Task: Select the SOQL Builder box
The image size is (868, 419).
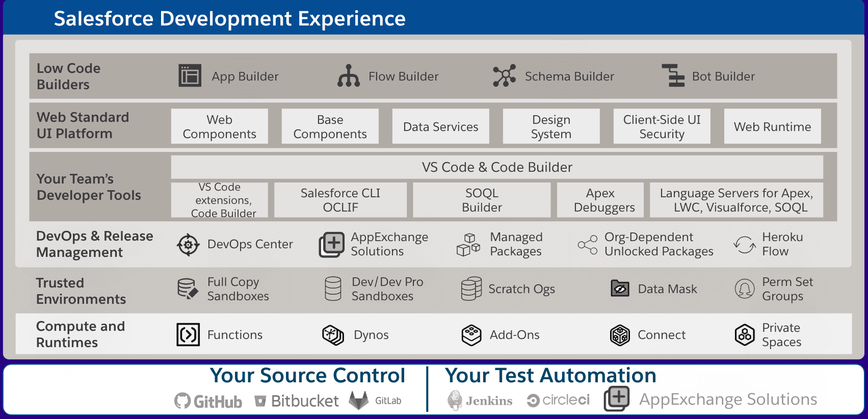Action: [x=482, y=200]
